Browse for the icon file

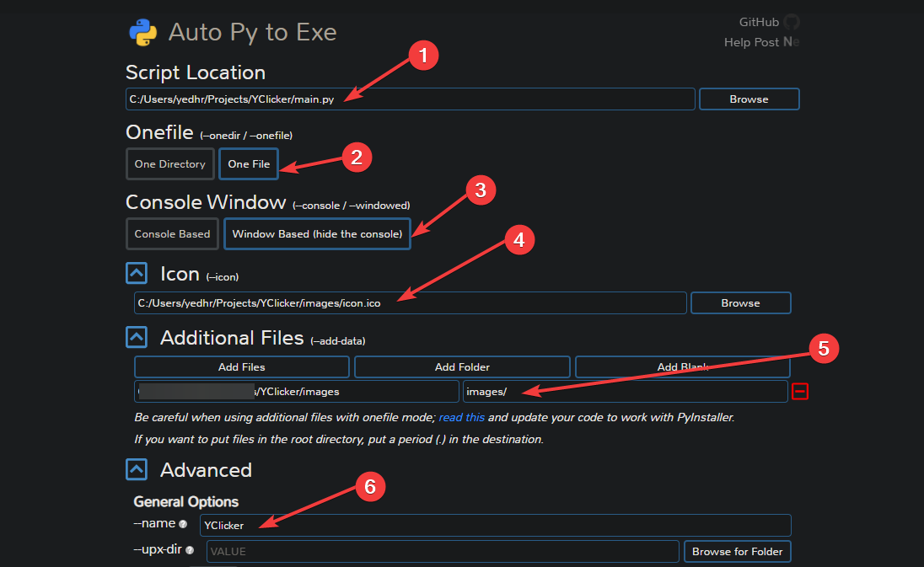pos(740,303)
